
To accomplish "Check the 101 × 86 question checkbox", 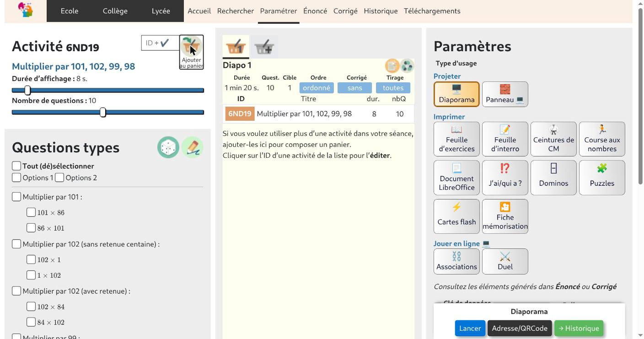I will (31, 212).
